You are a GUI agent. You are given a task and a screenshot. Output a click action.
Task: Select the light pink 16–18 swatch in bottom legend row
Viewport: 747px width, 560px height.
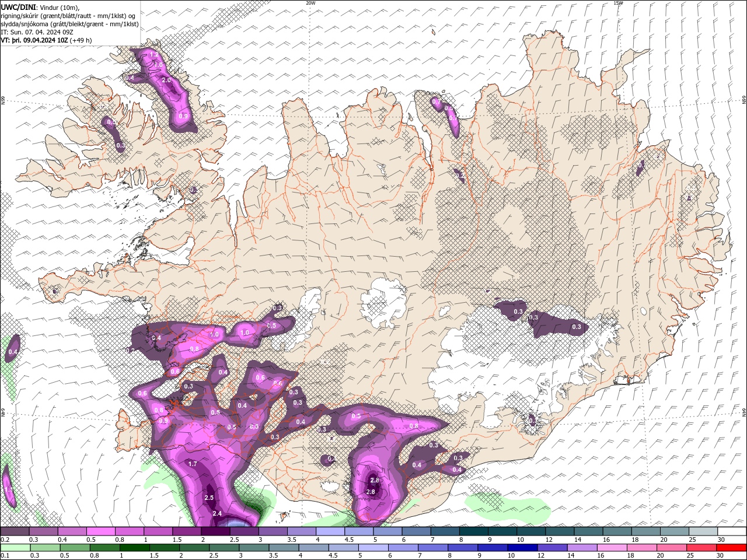(x=612, y=548)
